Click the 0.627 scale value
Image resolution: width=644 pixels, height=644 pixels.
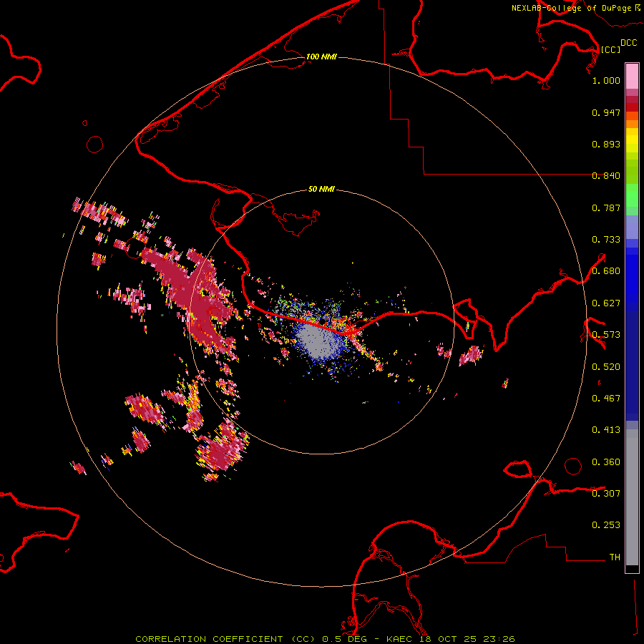(x=606, y=303)
